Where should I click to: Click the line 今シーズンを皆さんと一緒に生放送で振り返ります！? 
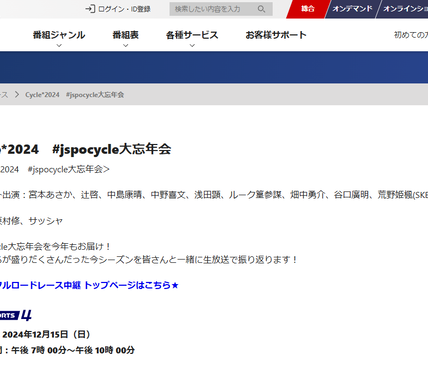tap(193, 260)
